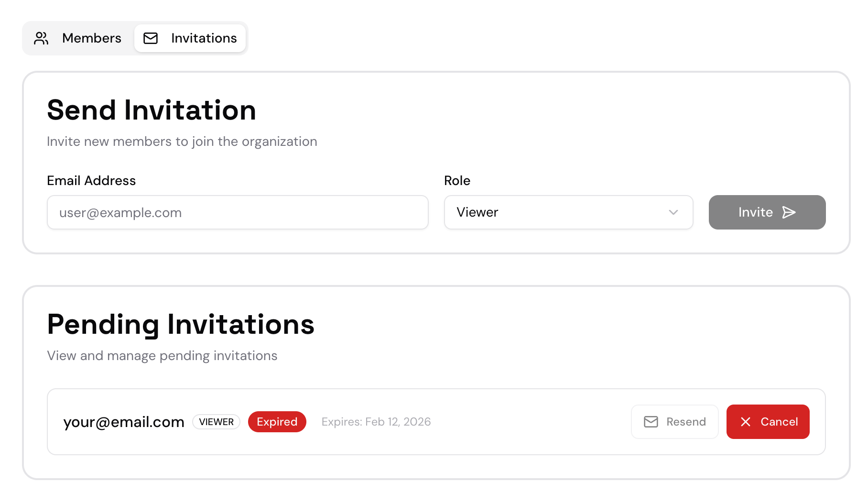
Task: Focus the Email Address input field
Action: [x=238, y=212]
